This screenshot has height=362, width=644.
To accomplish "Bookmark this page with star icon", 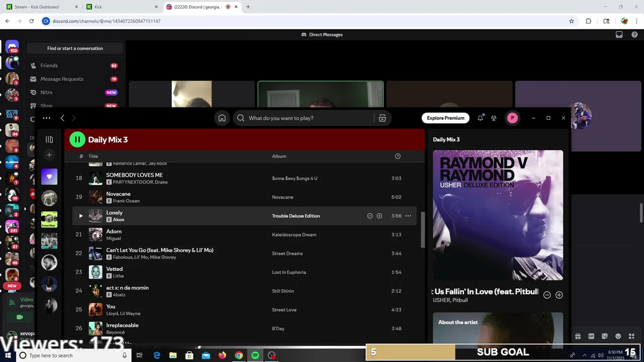I will 572,21.
